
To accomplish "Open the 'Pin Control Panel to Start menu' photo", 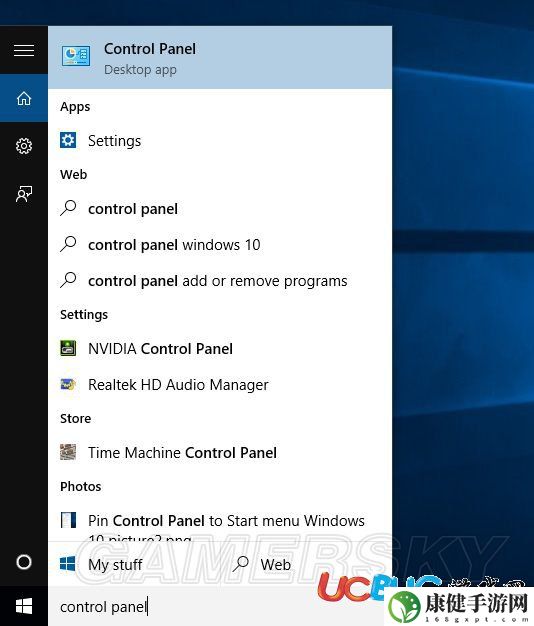I will pyautogui.click(x=220, y=524).
